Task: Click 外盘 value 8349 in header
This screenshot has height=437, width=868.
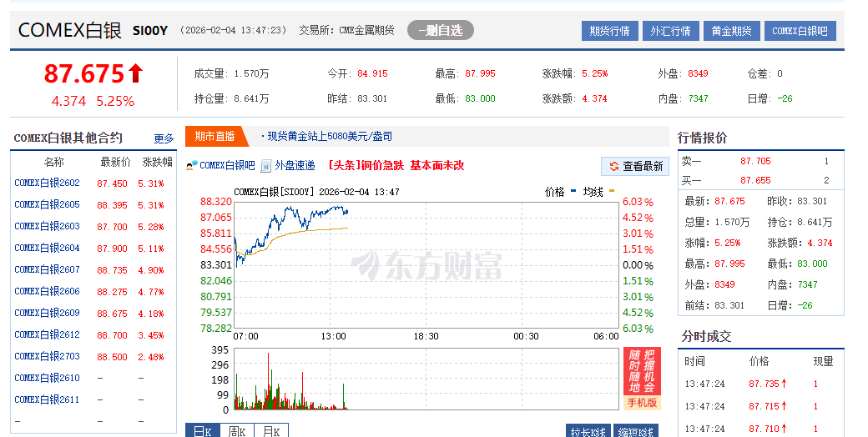Action: [x=698, y=73]
